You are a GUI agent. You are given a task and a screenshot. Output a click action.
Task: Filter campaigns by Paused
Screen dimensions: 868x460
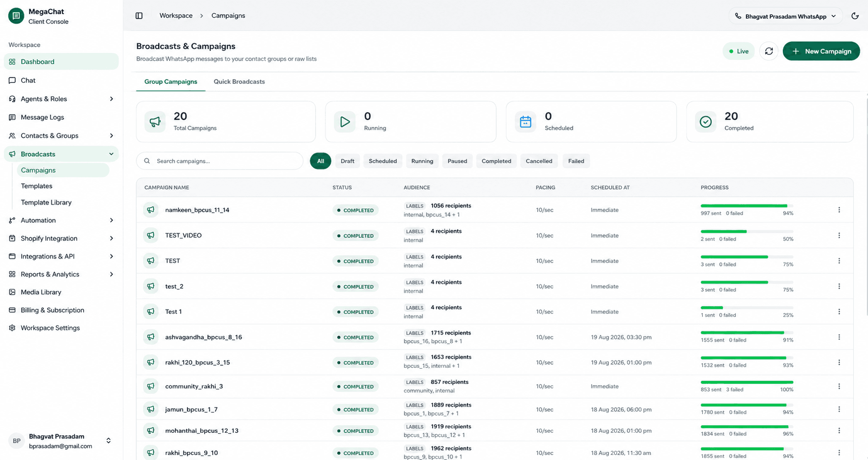(x=457, y=161)
